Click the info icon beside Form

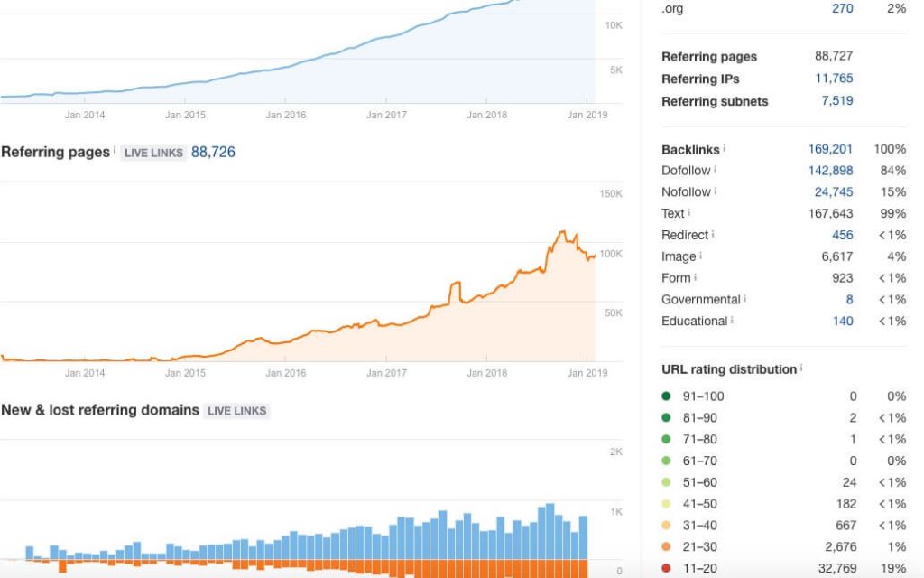point(696,276)
